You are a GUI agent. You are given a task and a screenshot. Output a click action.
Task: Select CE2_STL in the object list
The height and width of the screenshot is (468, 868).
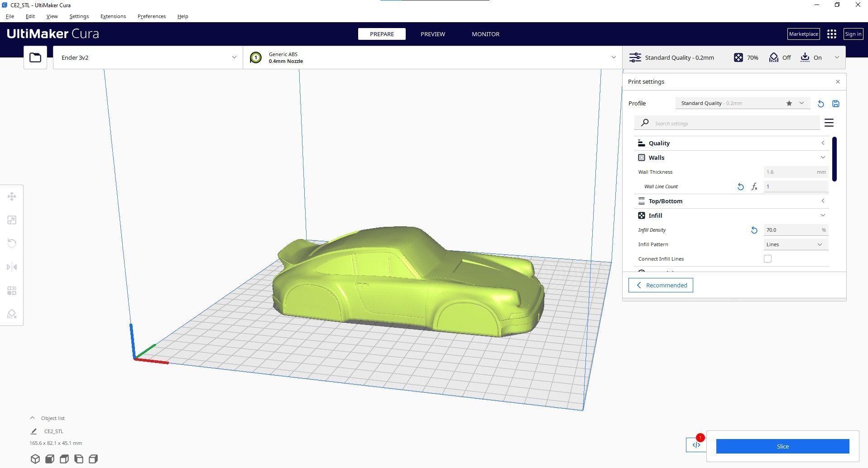coord(54,431)
